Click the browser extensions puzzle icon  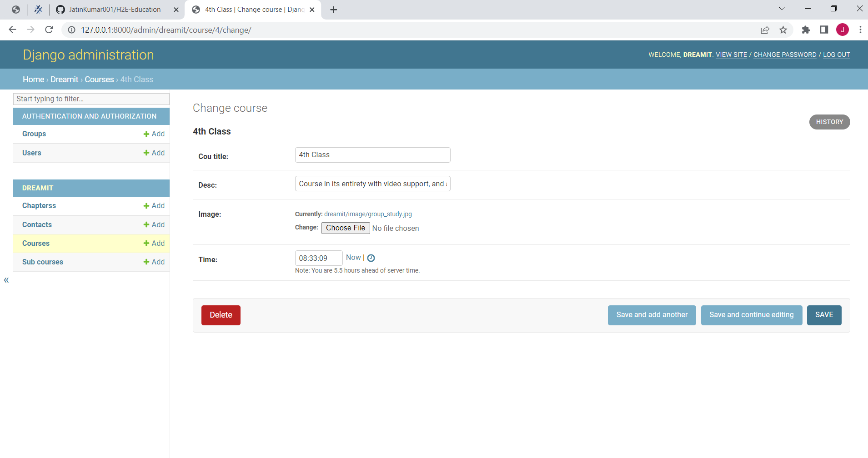click(805, 30)
